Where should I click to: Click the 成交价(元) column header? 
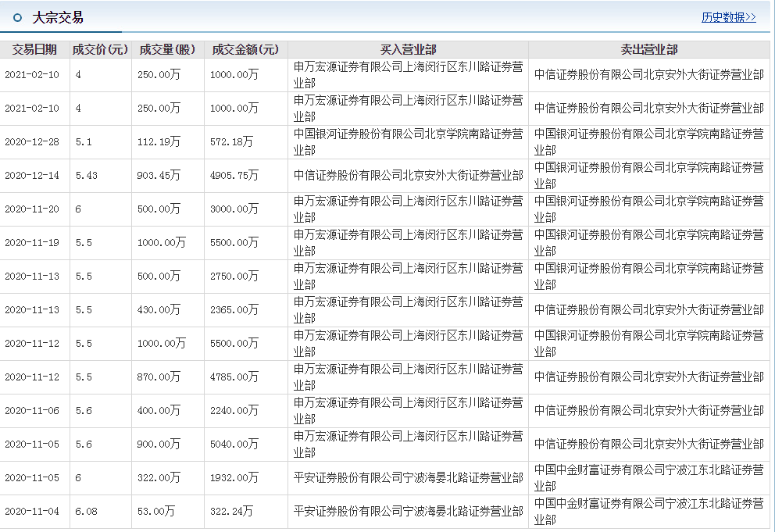click(100, 49)
